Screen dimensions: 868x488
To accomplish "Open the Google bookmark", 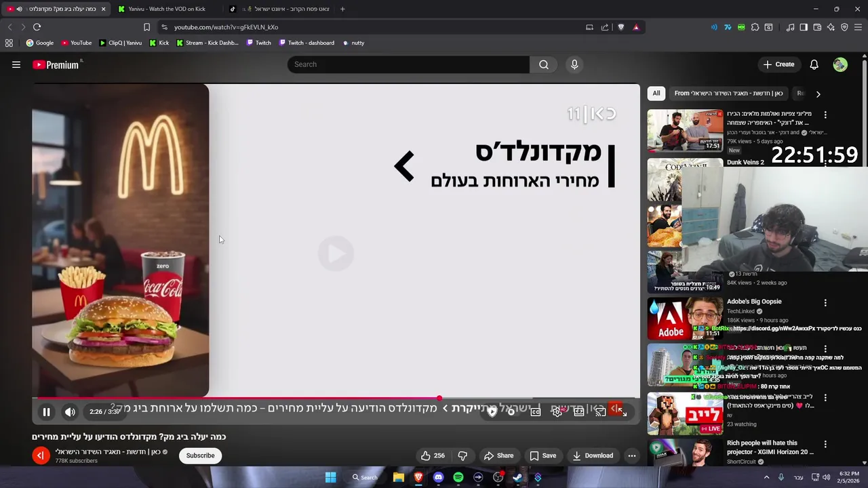I will [39, 43].
